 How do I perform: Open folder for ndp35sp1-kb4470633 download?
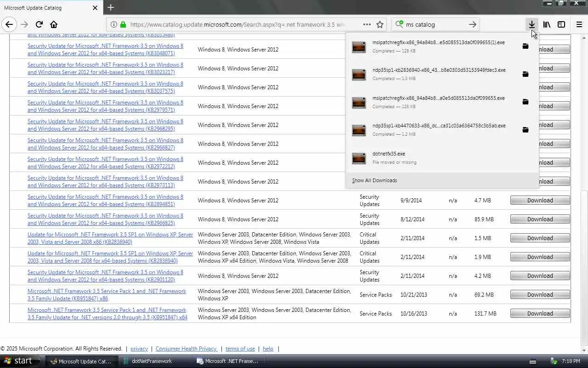tap(526, 130)
